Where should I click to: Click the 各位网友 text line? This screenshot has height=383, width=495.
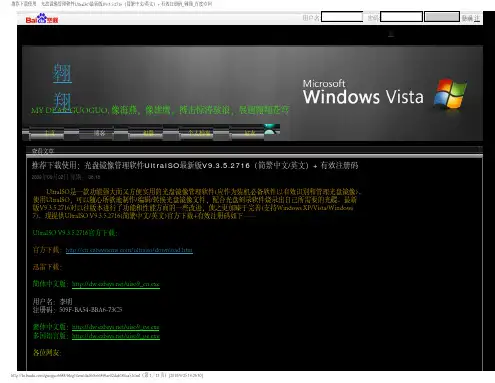(x=47, y=353)
